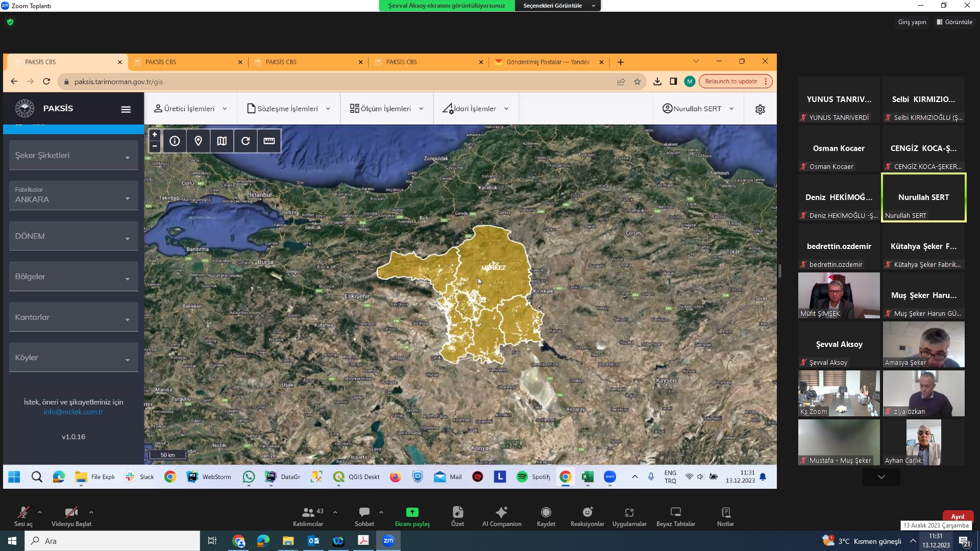Screen dimensions: 980x551
Task: Click the red Ayrıl leave button
Action: point(958,516)
